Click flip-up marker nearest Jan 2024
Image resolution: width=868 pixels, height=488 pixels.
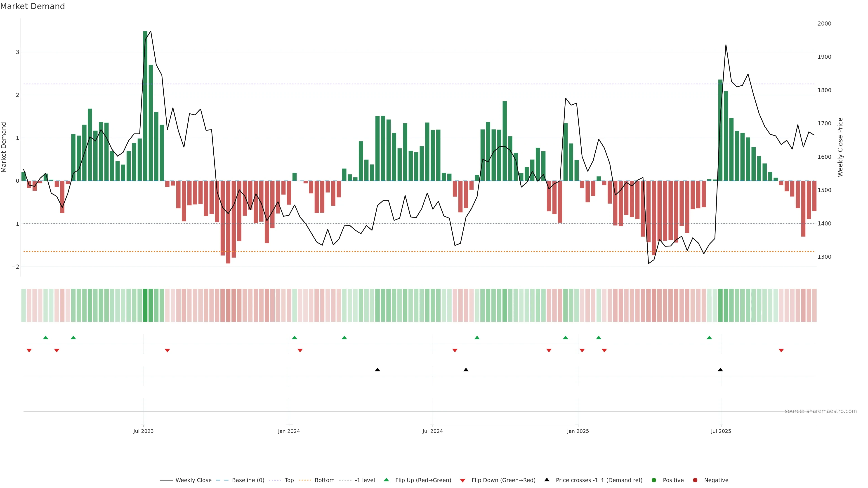point(295,338)
